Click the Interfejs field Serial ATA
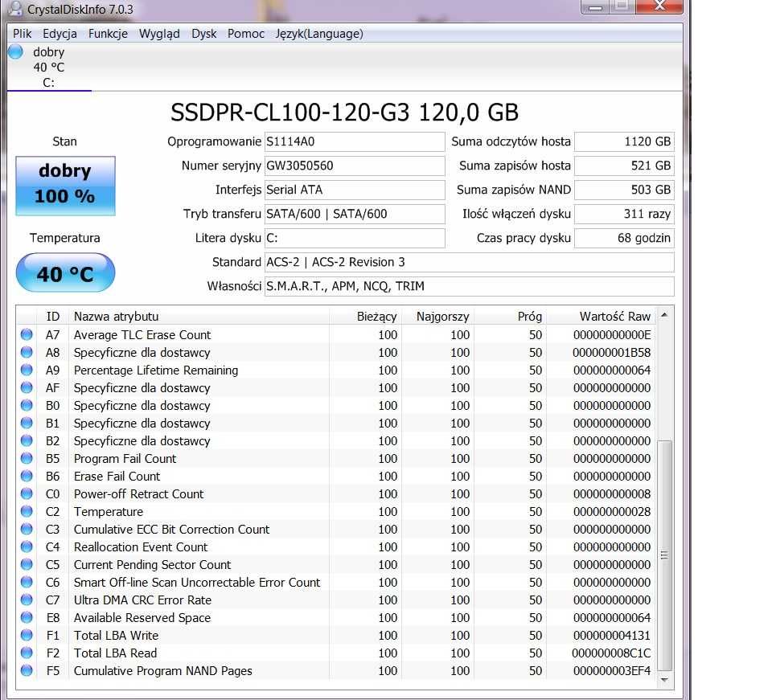Viewport: 772px width, 700px height. click(x=355, y=190)
